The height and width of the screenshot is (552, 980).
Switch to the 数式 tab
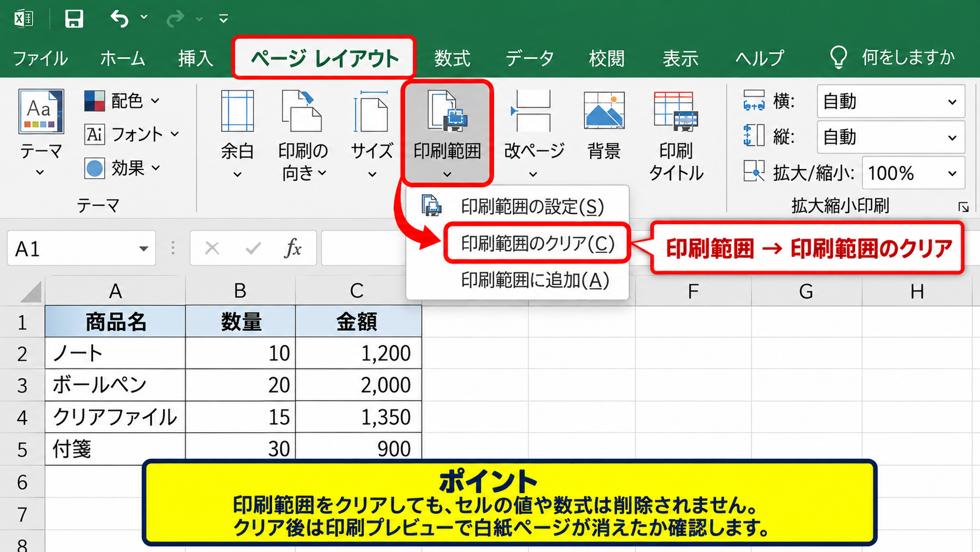(x=452, y=58)
